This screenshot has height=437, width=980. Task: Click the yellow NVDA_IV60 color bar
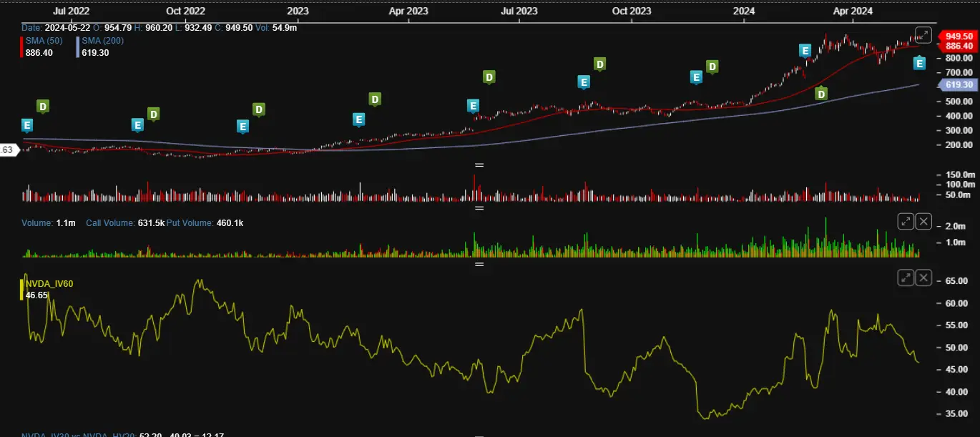click(x=22, y=289)
